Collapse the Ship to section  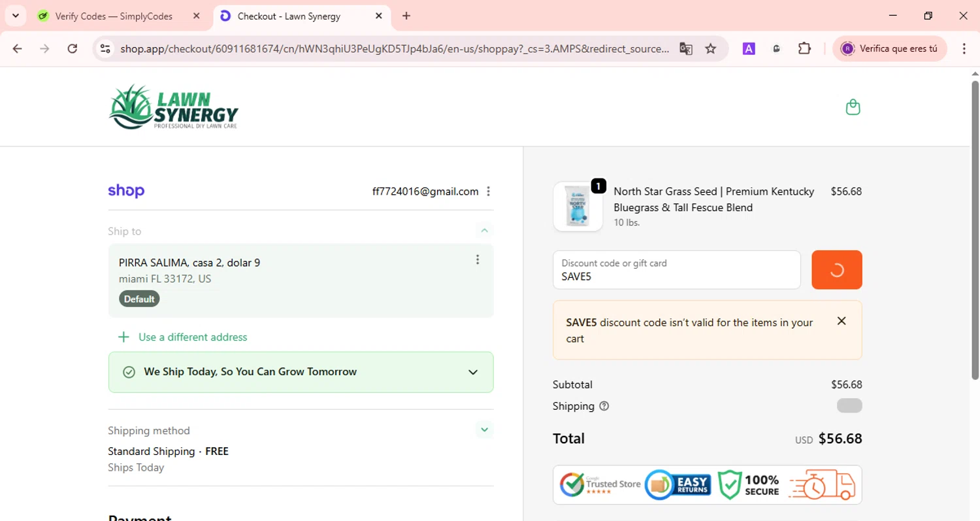484,230
